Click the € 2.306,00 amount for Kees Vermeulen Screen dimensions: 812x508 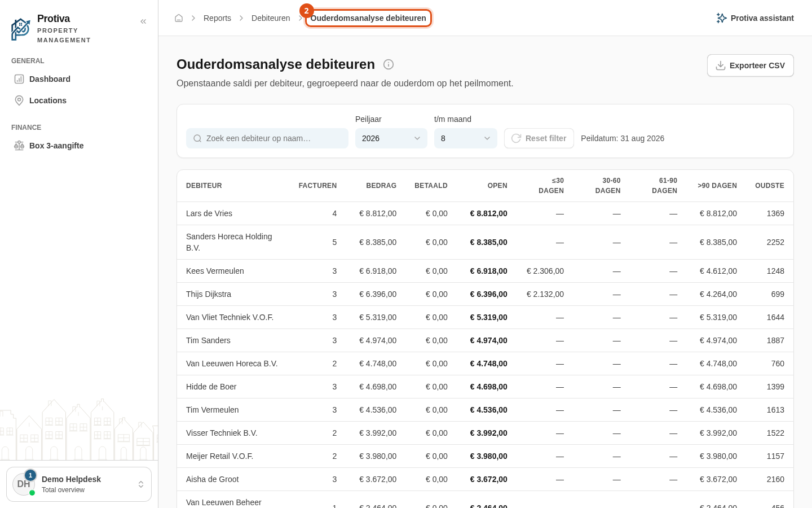click(x=545, y=271)
